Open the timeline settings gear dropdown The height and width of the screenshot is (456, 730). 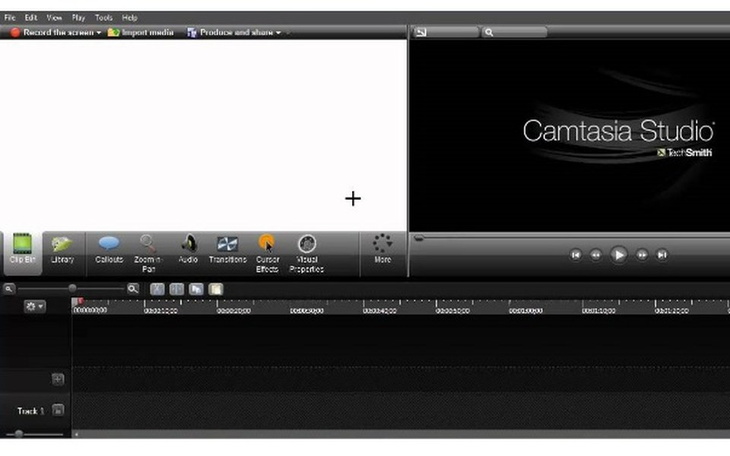(35, 306)
